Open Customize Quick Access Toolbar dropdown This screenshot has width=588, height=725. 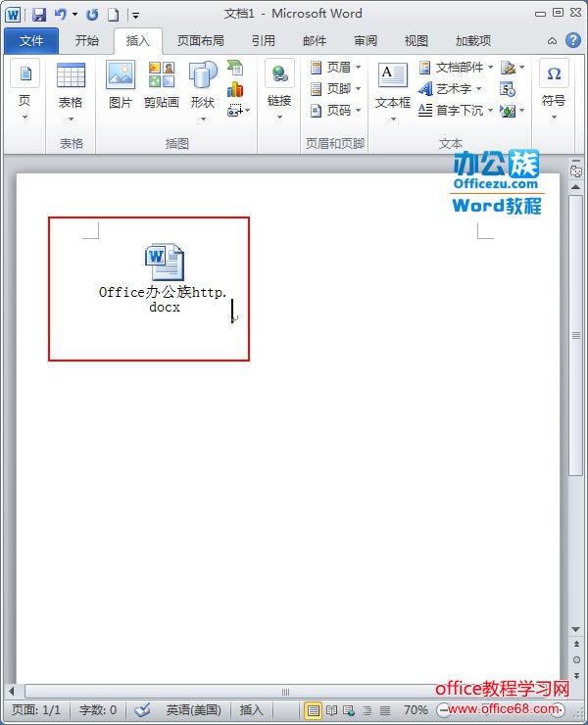(135, 16)
